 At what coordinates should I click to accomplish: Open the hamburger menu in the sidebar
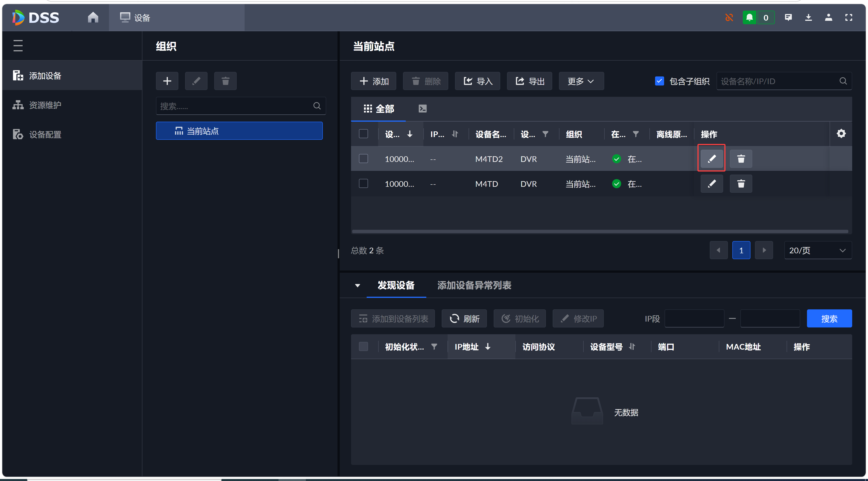tap(18, 45)
